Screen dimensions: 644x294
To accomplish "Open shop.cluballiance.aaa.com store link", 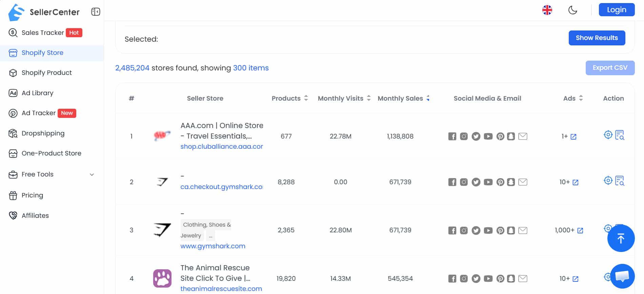I will (222, 147).
